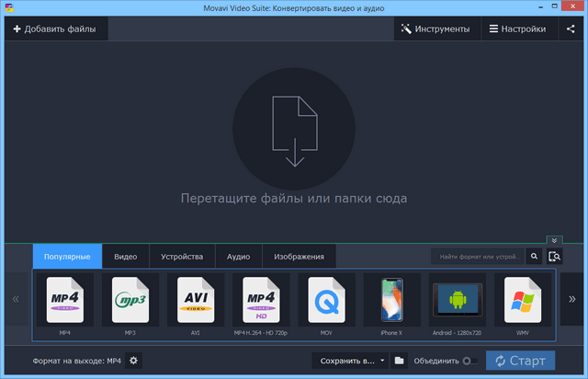Pick the AVI format preset
Screen dimensions: 588x379
point(195,300)
